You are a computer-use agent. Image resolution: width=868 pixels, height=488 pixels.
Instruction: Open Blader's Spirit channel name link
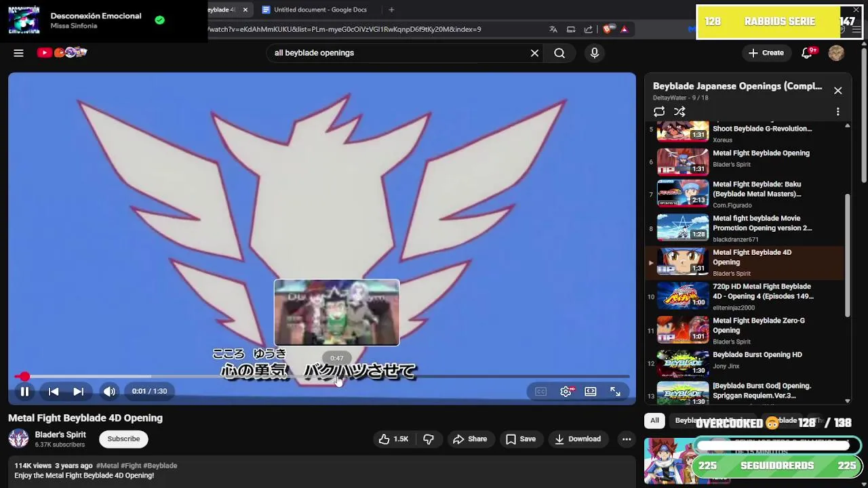(x=60, y=435)
